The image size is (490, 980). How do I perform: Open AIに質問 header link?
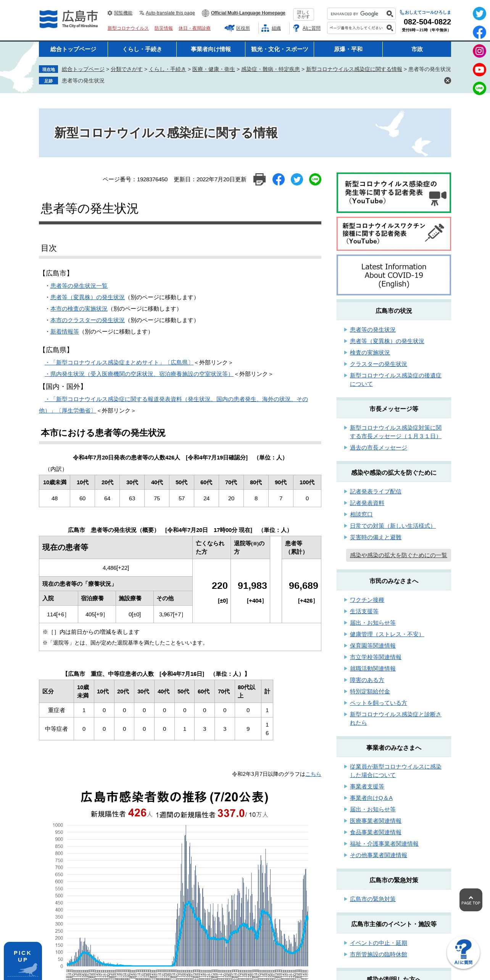pyautogui.click(x=311, y=28)
